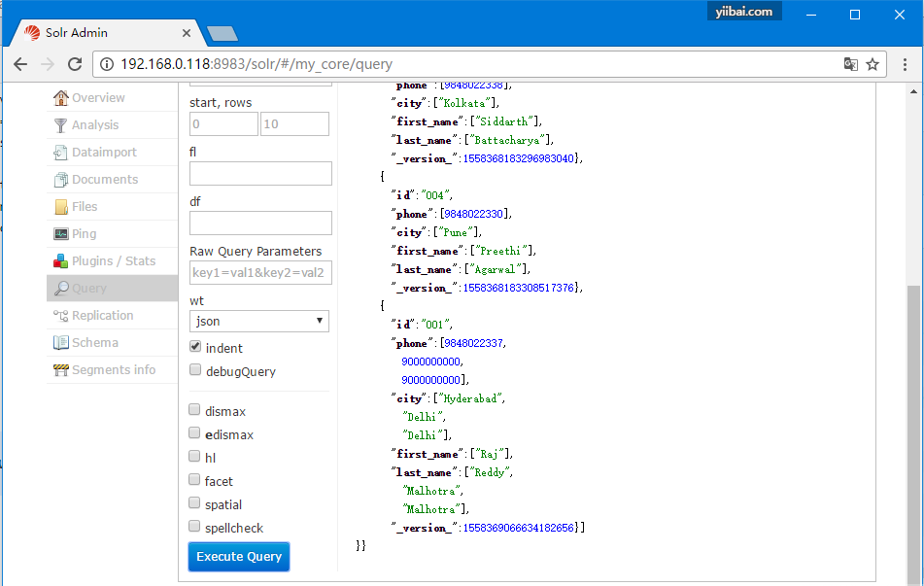Open the wt format dropdown
The image size is (924, 586).
(x=259, y=321)
